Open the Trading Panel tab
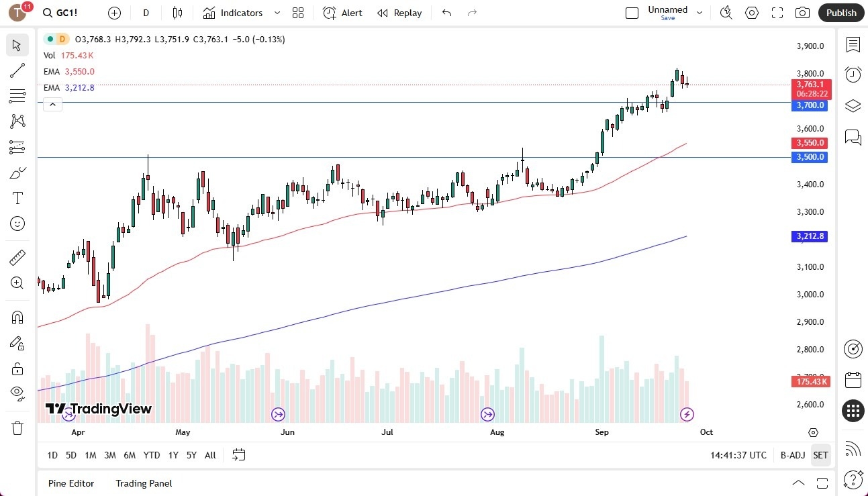The image size is (868, 496). pyautogui.click(x=143, y=483)
